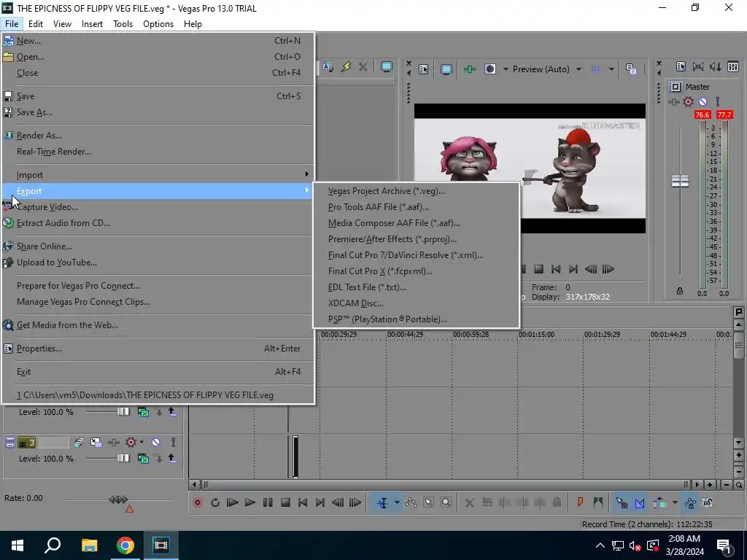
Task: Adjust Master volume fader handle
Action: point(680,181)
